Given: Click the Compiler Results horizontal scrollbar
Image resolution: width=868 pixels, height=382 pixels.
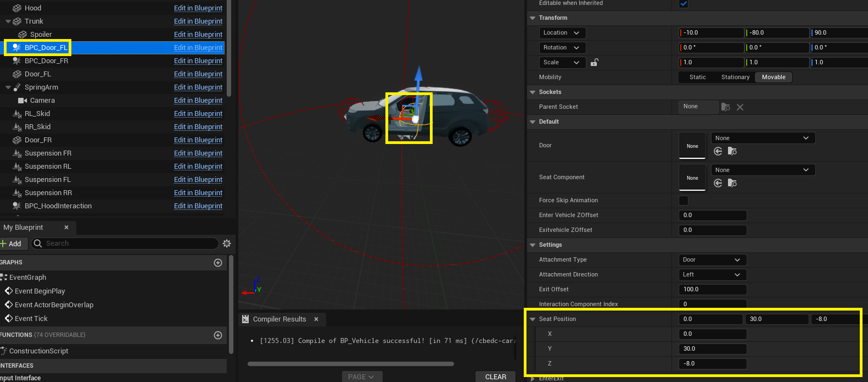Looking at the screenshot, I should (350, 364).
